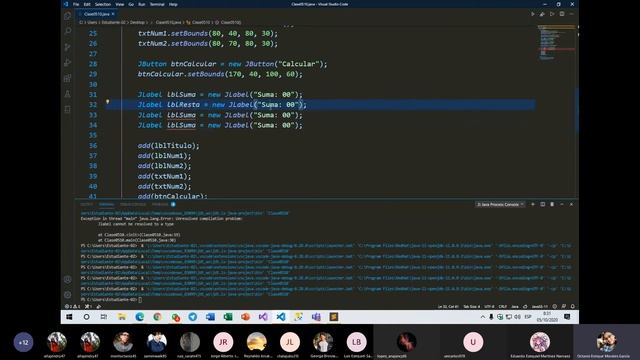Open the Edit menu

click(87, 4)
